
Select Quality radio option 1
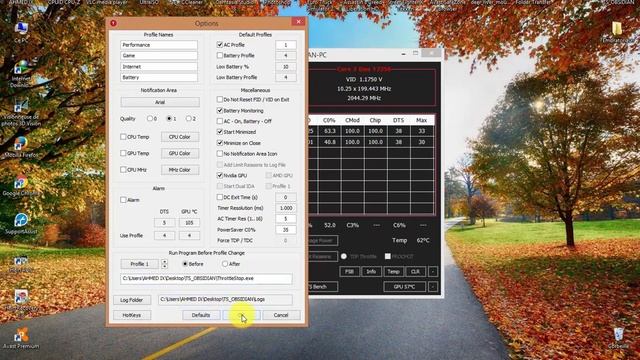pyautogui.click(x=169, y=118)
